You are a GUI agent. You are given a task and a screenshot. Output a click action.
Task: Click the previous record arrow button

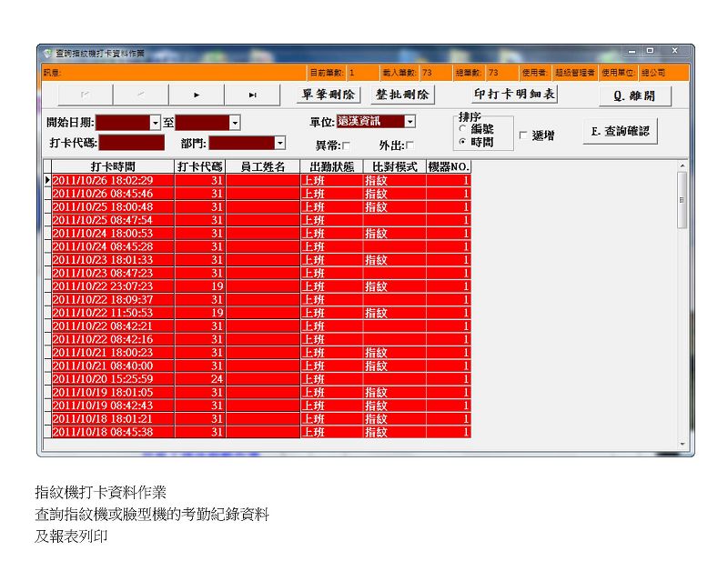tap(141, 95)
